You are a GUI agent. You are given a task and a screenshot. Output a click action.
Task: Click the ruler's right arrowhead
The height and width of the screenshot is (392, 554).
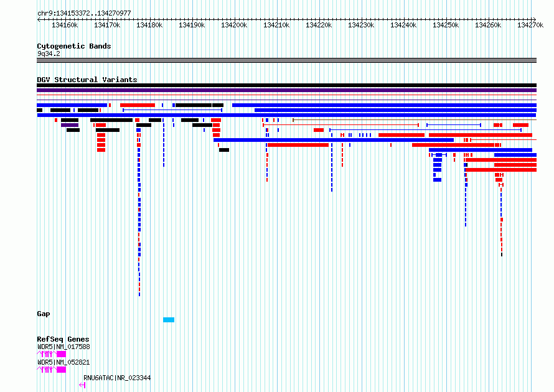tap(535, 19)
